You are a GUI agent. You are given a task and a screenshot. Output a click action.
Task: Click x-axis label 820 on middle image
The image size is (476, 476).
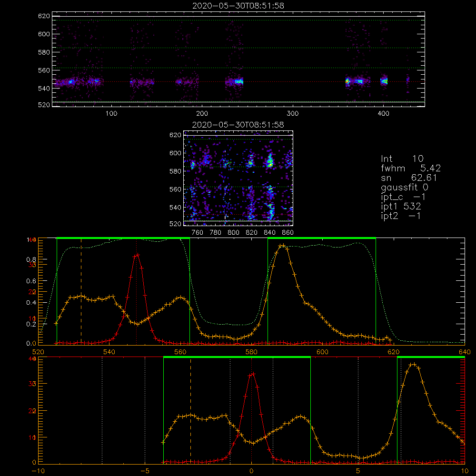[252, 233]
